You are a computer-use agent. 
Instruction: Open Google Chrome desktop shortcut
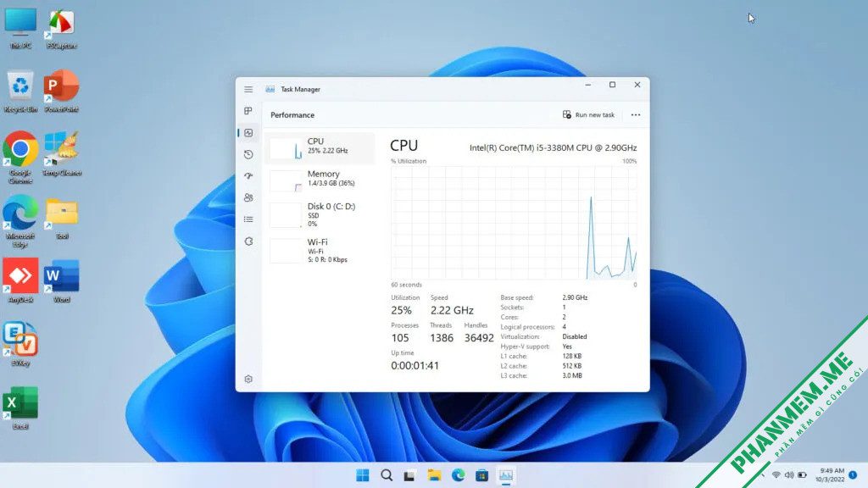[20, 158]
